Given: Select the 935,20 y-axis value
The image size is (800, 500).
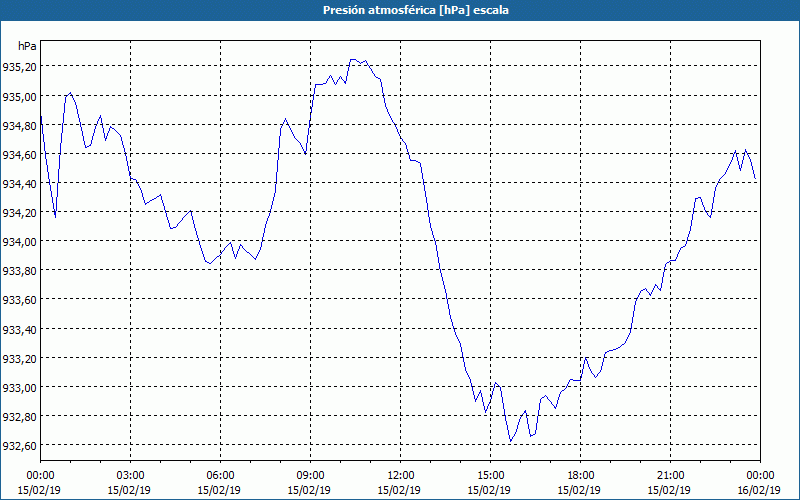Looking at the screenshot, I should 19,67.
